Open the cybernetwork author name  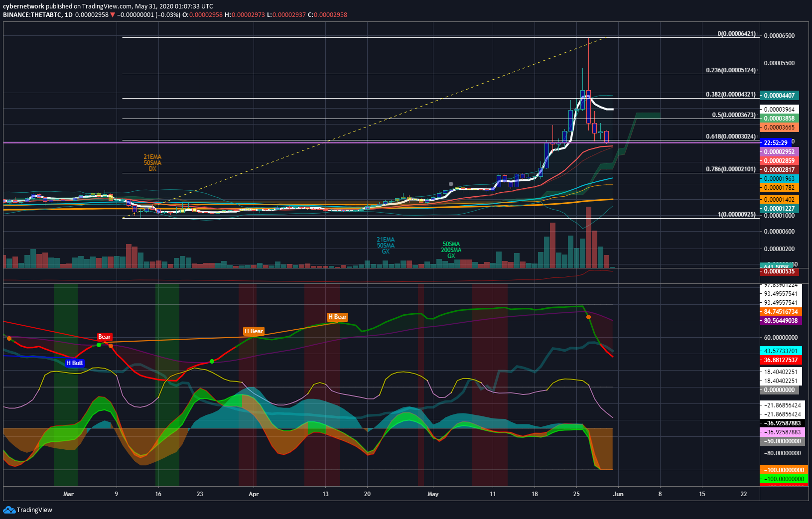[x=23, y=6]
